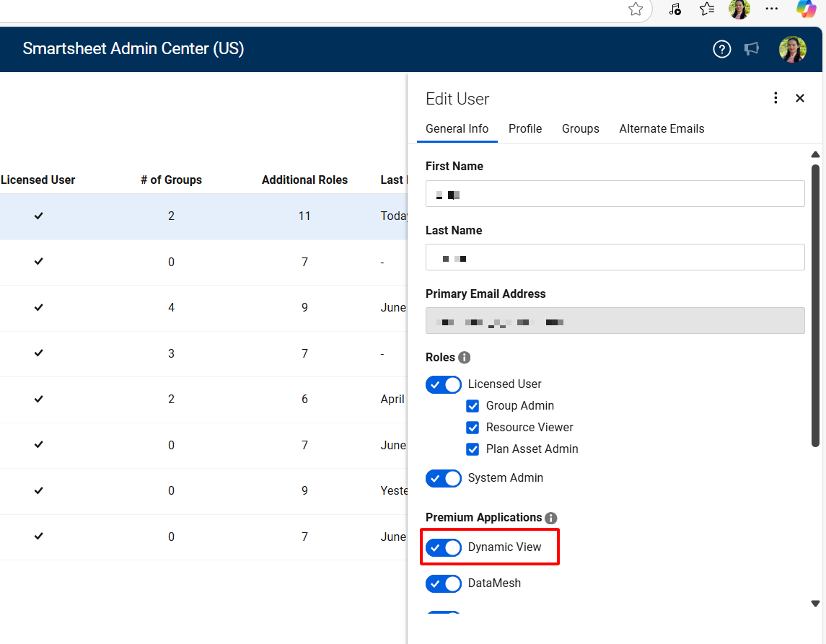Sort by Additional Roles column header
The image size is (826, 644).
point(304,180)
